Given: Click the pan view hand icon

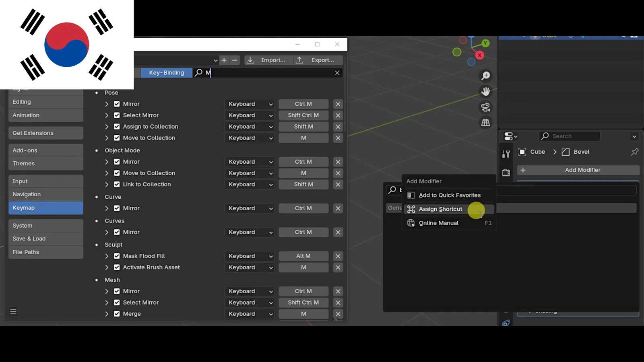Looking at the screenshot, I should click(x=486, y=92).
